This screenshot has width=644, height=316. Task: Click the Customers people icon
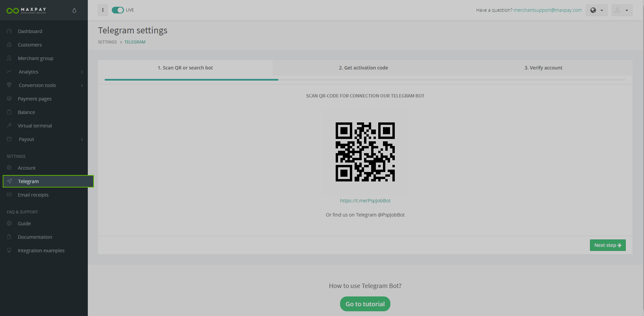point(9,45)
